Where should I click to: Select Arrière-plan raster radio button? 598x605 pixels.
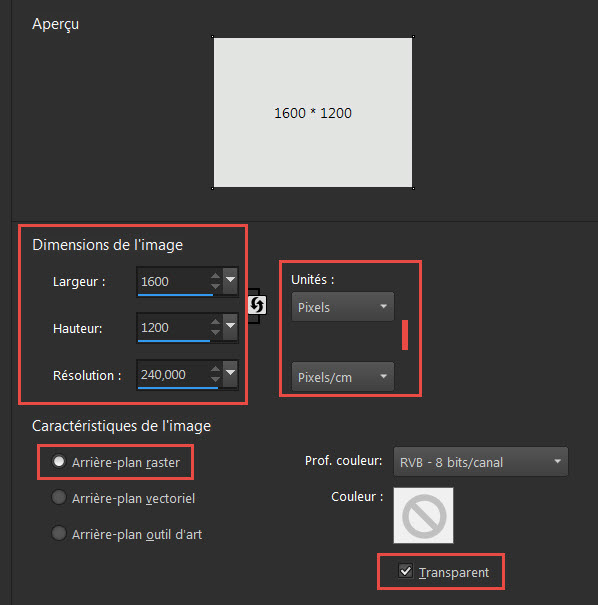pyautogui.click(x=59, y=461)
